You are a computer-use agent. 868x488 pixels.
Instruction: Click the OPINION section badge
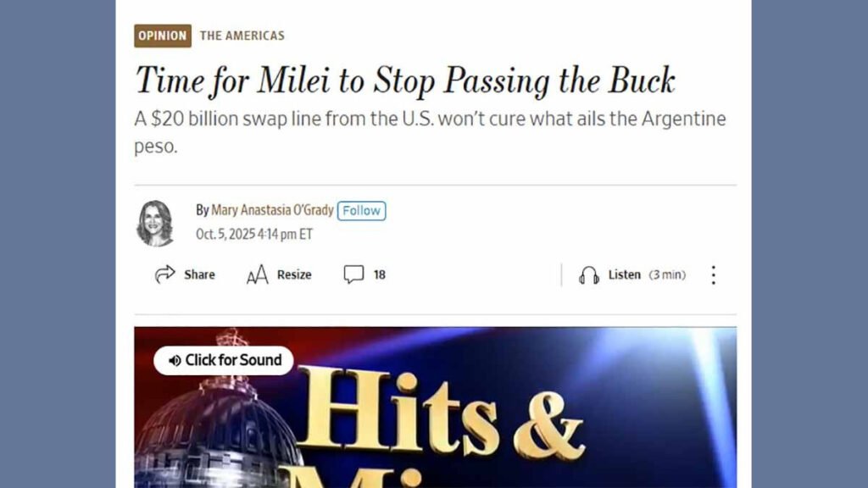(163, 36)
